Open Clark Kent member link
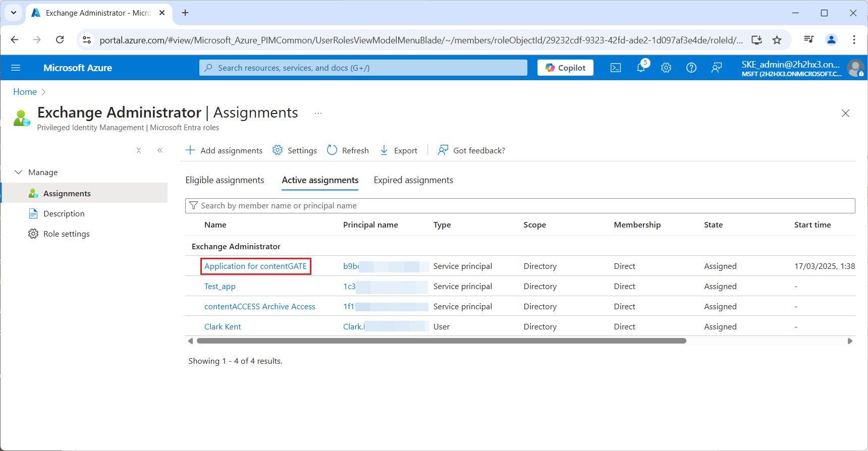 223,327
